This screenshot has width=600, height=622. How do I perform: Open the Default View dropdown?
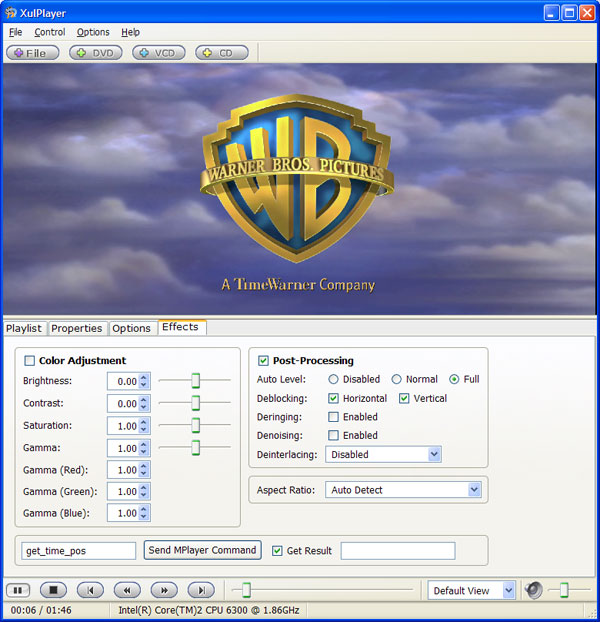[x=471, y=590]
